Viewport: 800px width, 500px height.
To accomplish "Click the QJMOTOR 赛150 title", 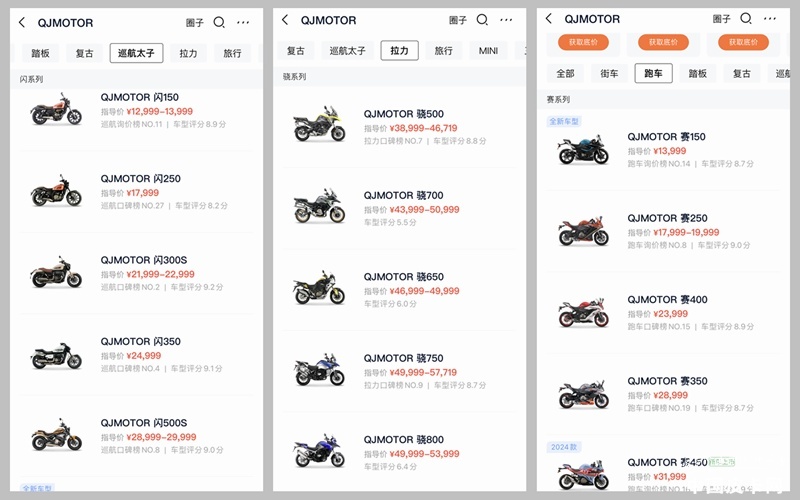I will coord(666,137).
